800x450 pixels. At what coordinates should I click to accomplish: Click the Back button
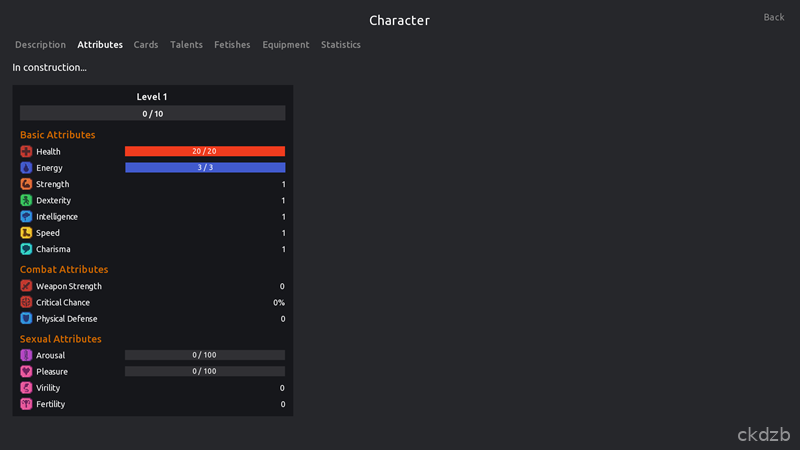point(773,17)
